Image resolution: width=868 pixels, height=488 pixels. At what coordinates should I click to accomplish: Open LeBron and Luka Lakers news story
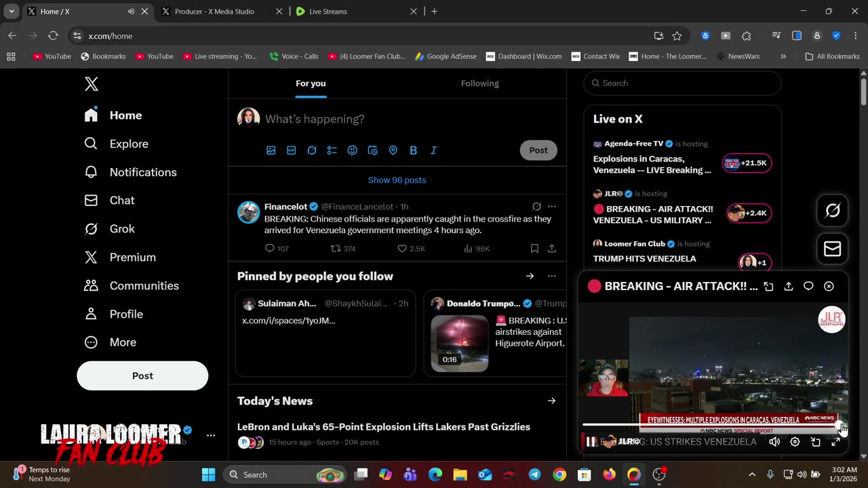pos(384,427)
